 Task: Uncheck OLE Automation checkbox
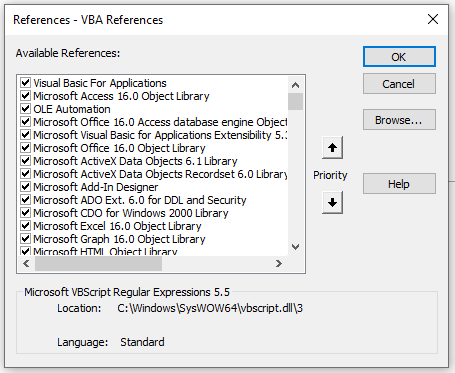coord(25,109)
